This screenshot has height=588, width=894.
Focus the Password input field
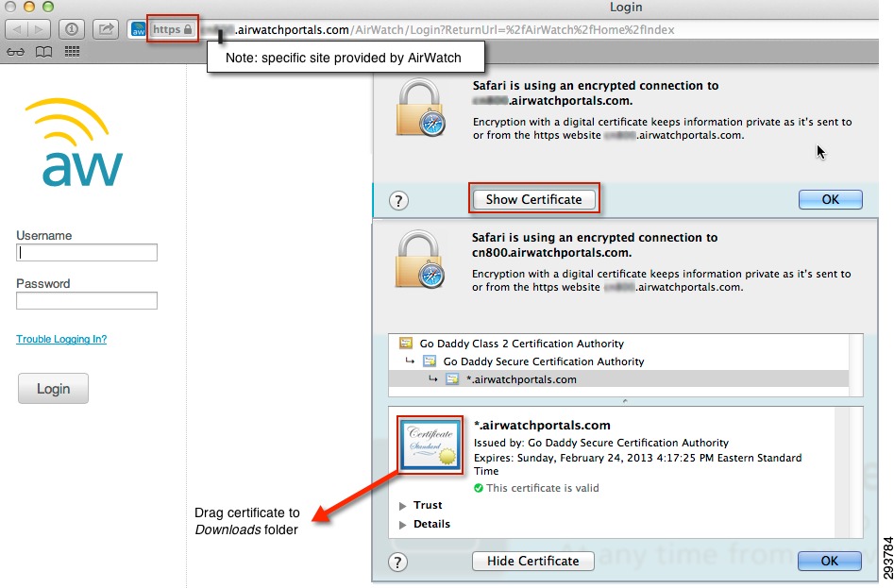(x=87, y=300)
